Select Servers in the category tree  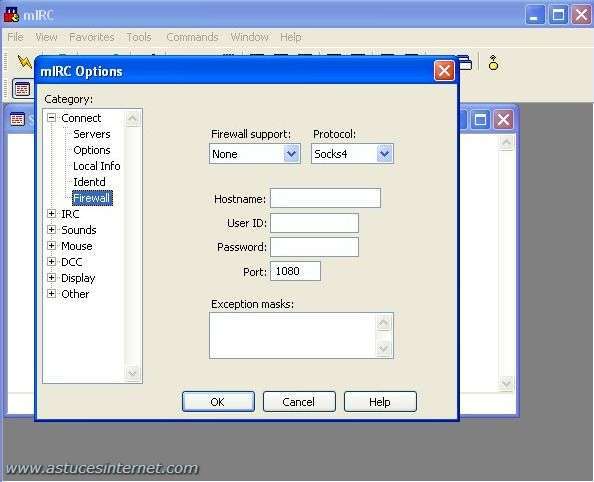point(92,134)
